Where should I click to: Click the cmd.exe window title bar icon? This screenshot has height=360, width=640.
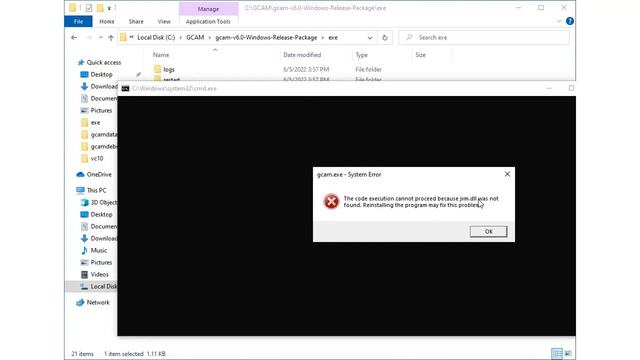125,89
